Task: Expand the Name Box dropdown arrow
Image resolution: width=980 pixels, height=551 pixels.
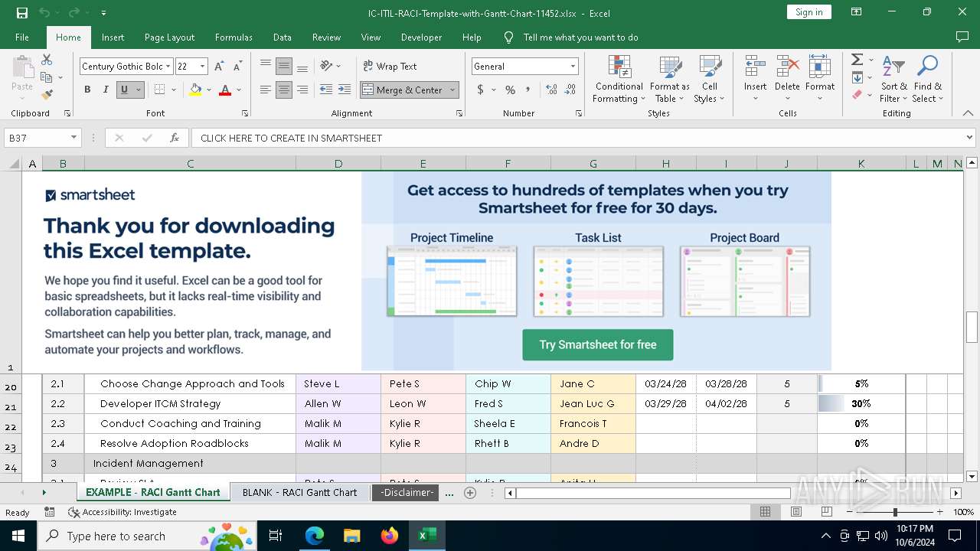Action: pos(74,138)
